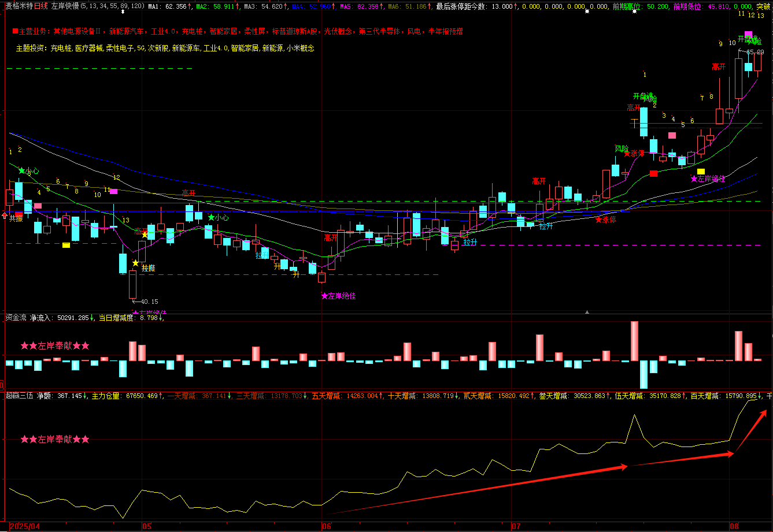Click the magenta square above the latest candle
Viewport: 773px width, 532px height.
[748, 34]
